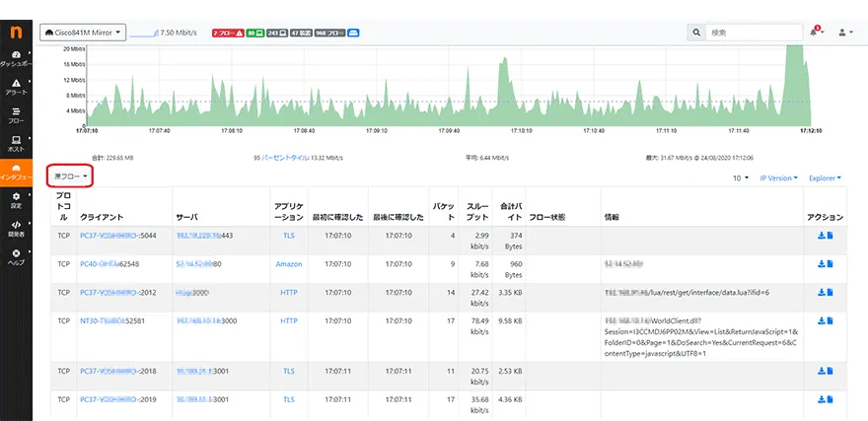Download pcap for the NT30 52581 flow
This screenshot has height=421, width=868.
point(821,320)
